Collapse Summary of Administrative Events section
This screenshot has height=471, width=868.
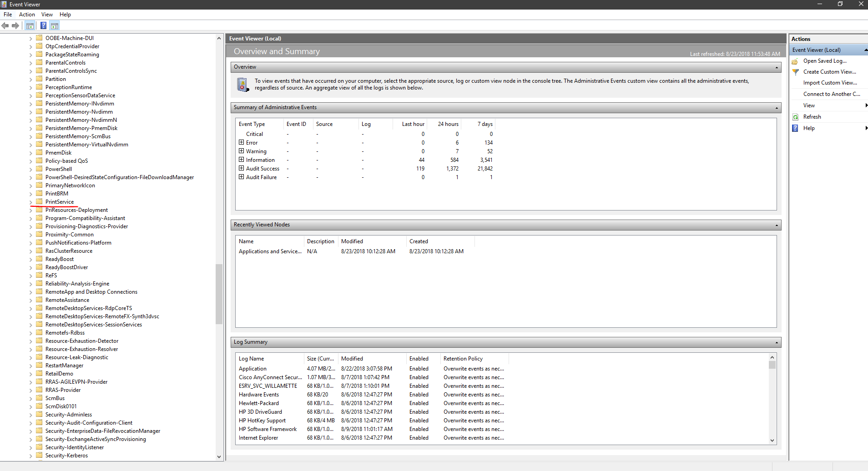tap(777, 108)
